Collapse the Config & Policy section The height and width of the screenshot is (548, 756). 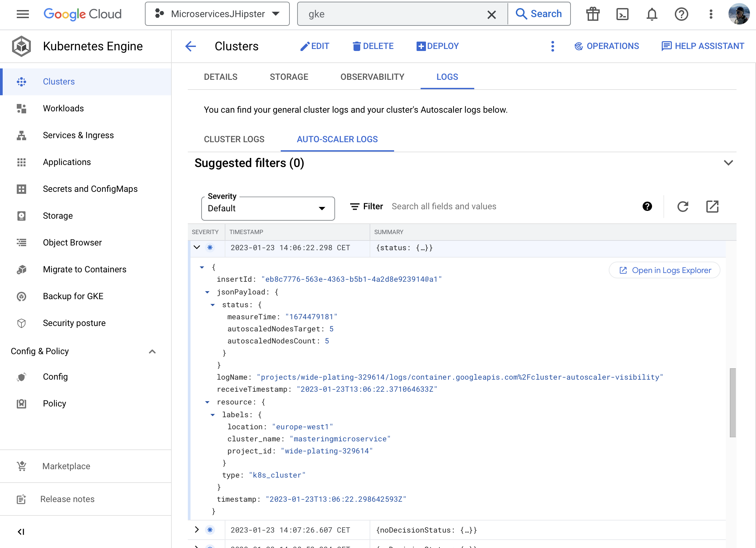coord(152,351)
